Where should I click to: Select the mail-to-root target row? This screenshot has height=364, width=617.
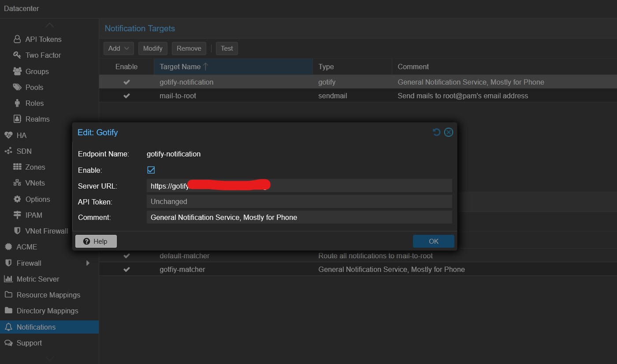click(x=358, y=96)
